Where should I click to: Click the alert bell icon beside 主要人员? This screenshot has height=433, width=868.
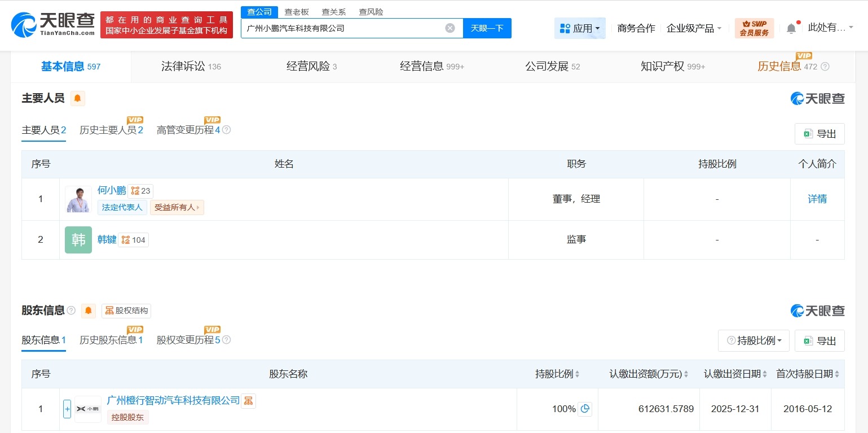(x=77, y=98)
